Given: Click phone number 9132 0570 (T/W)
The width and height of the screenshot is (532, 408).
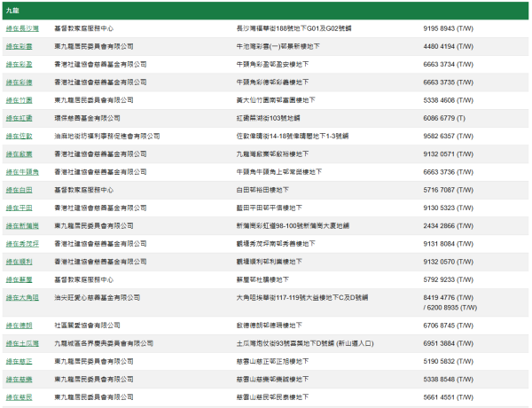Looking at the screenshot, I should [448, 262].
